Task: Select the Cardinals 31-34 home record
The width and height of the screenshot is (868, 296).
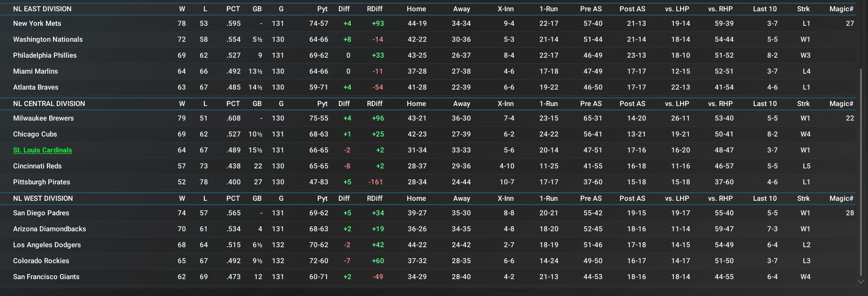Action: (417, 150)
